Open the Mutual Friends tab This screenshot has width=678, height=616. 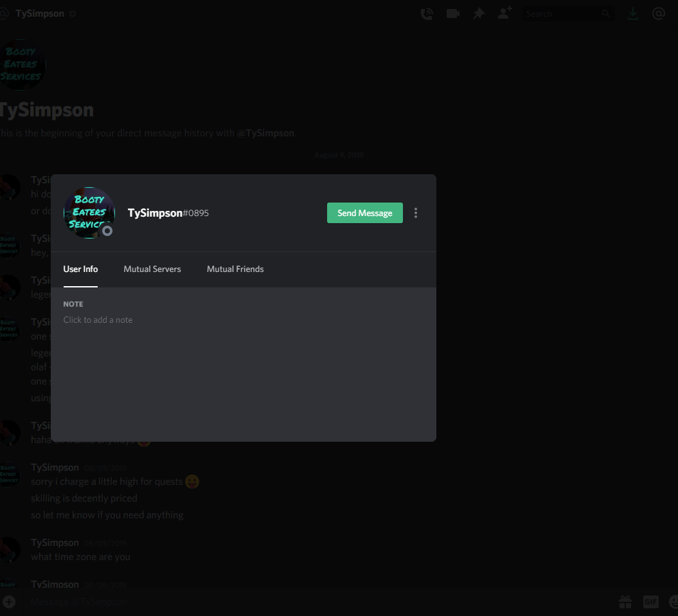[x=235, y=269]
